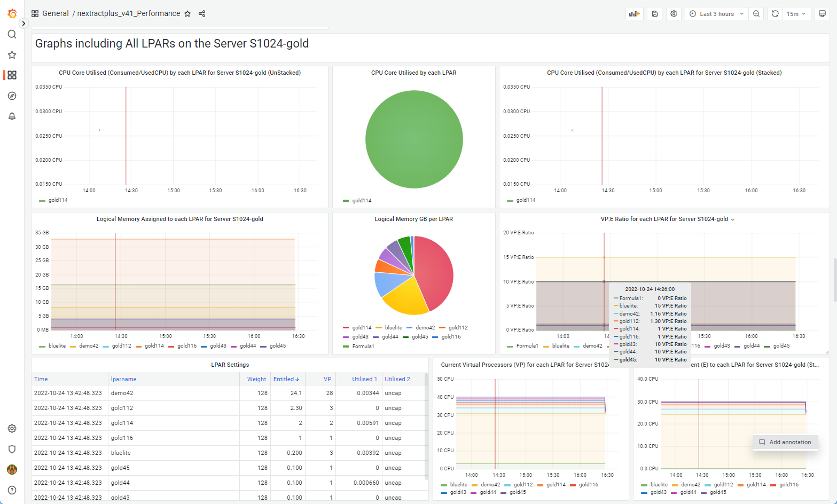Sort table by the lparname column
The image size is (837, 504).
(123, 379)
